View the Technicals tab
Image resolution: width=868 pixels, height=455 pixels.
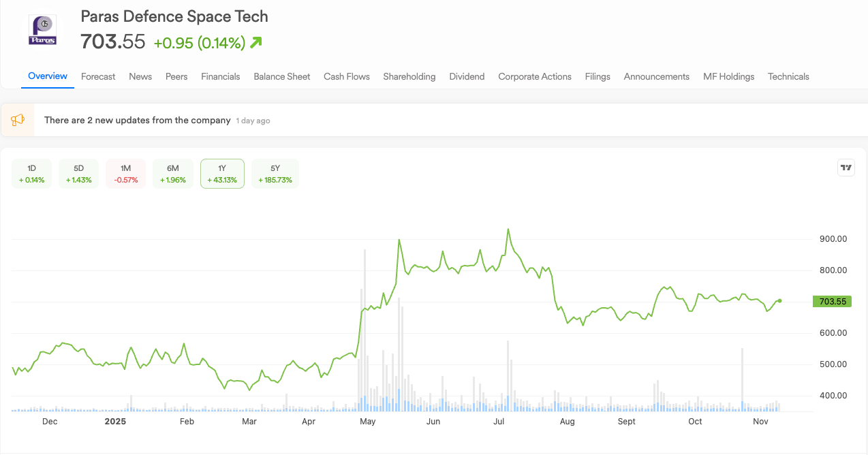click(x=788, y=76)
